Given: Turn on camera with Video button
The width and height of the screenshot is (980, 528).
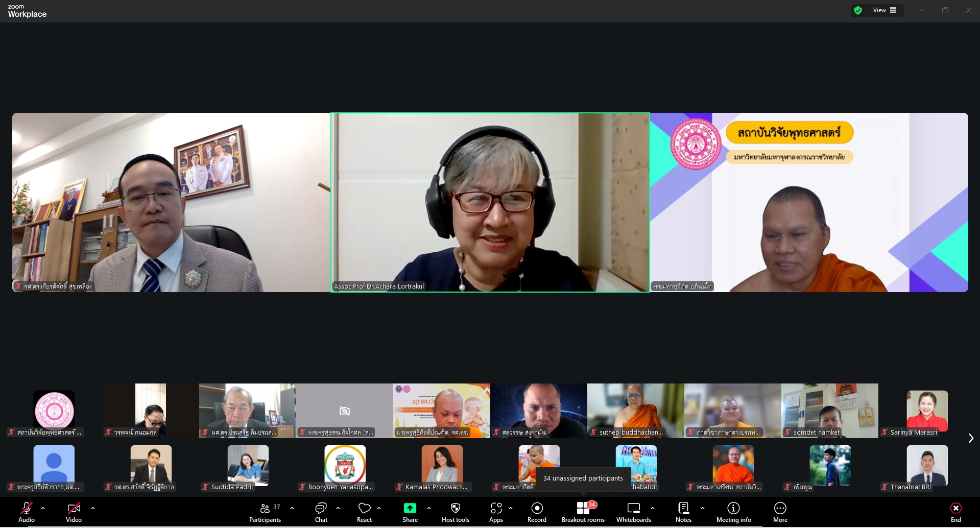Looking at the screenshot, I should coord(74,512).
